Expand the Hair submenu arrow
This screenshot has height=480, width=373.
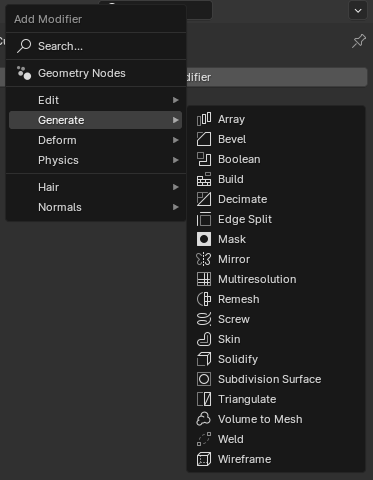[176, 187]
